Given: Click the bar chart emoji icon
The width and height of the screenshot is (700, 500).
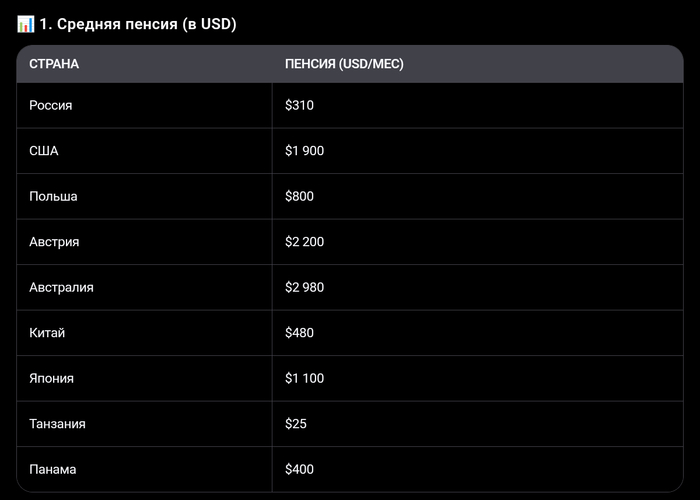Looking at the screenshot, I should tap(26, 24).
